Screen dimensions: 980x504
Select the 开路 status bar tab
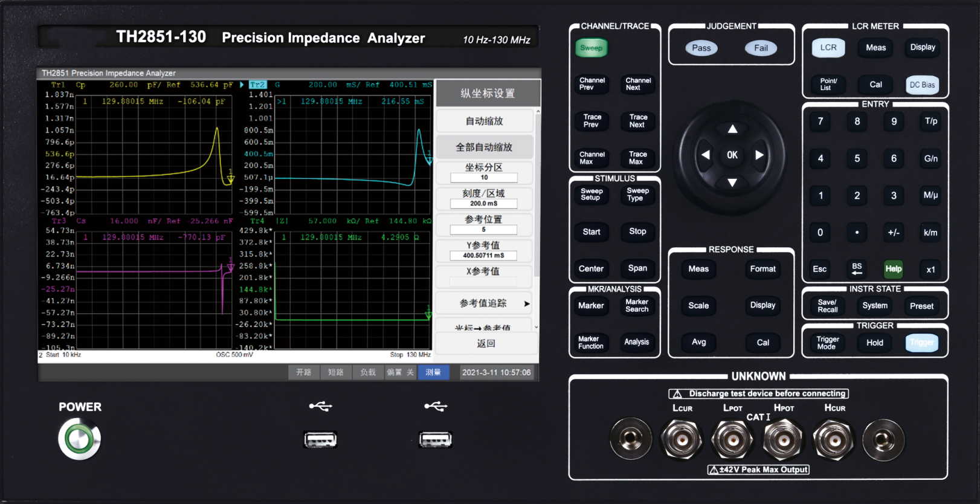point(303,372)
